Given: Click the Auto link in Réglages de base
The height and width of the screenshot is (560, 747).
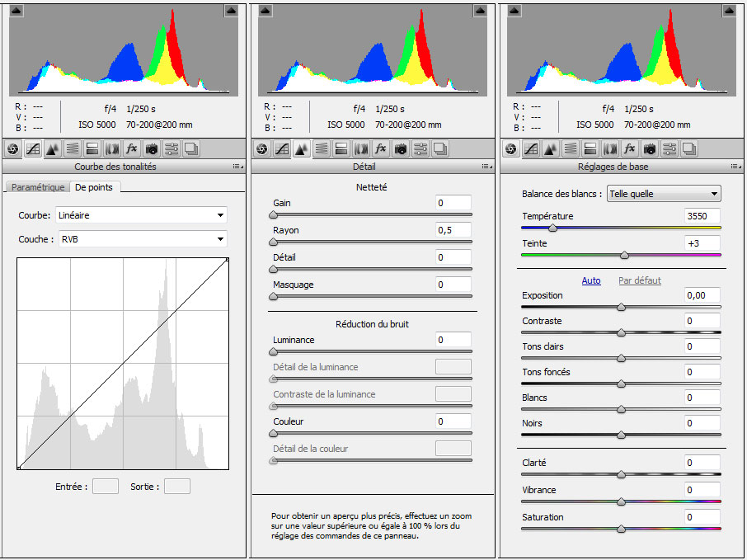Looking at the screenshot, I should pyautogui.click(x=591, y=280).
